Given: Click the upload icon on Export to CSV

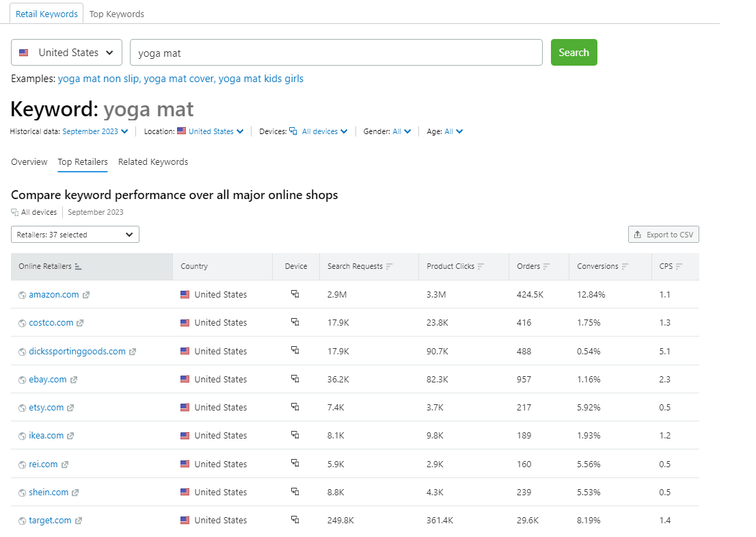Looking at the screenshot, I should 637,235.
